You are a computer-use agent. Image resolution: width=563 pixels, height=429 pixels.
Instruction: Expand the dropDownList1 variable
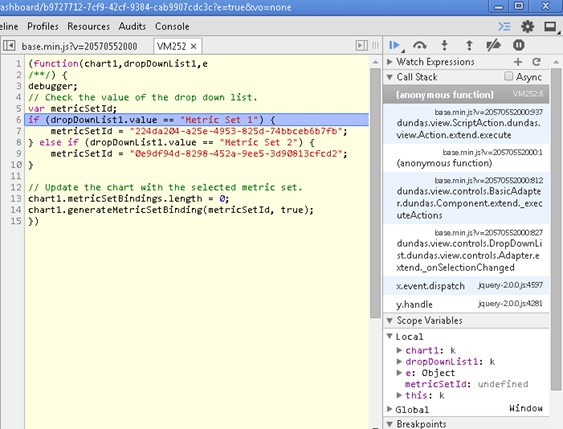pos(399,361)
